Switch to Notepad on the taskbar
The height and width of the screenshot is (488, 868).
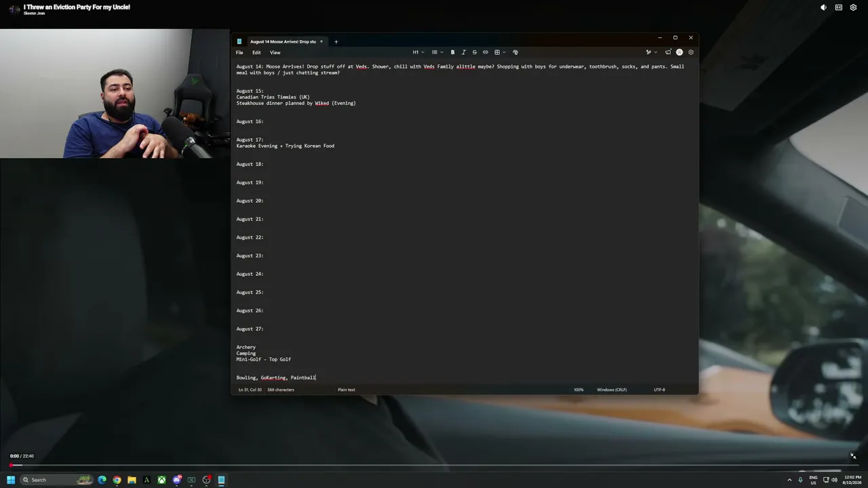(221, 480)
